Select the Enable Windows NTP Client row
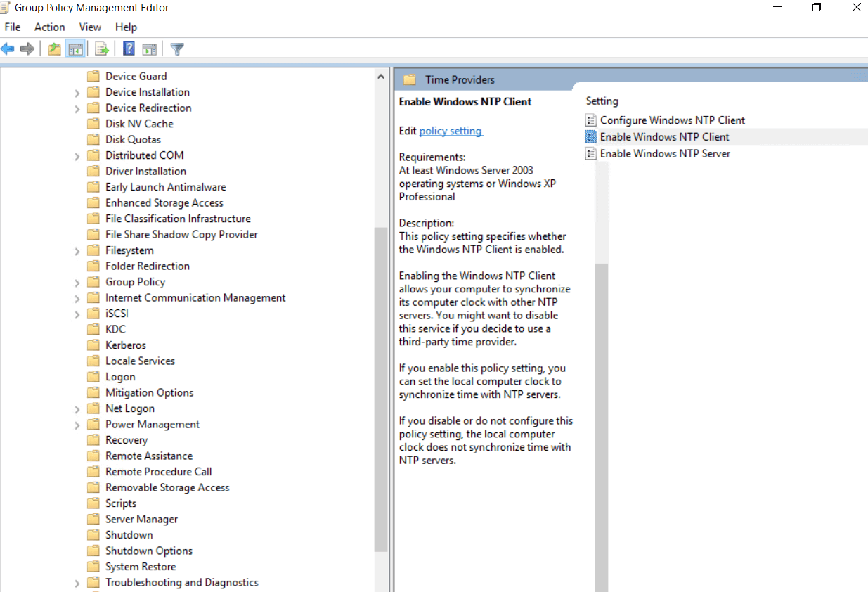The image size is (868, 592). click(x=726, y=136)
